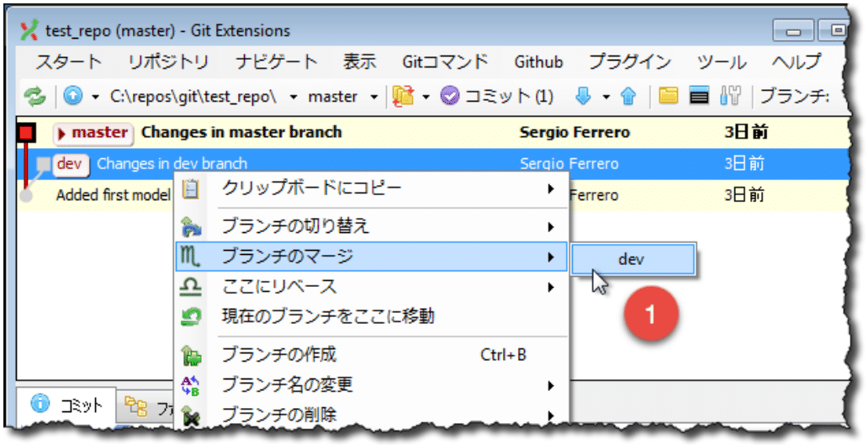Click the reset branch green arrow icon
The width and height of the screenshot is (868, 445).
[x=191, y=317]
